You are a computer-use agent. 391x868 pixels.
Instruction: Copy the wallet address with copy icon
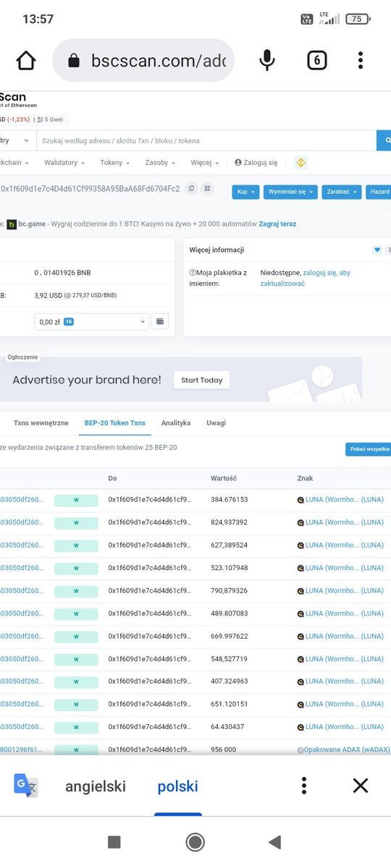[x=192, y=189]
